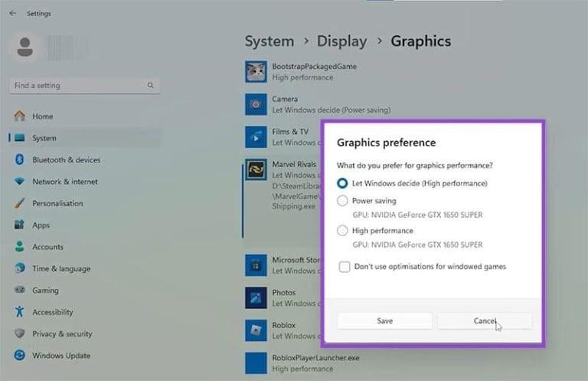This screenshot has height=381, width=588.
Task: Select Let Windows decide radio option
Action: [x=343, y=183]
